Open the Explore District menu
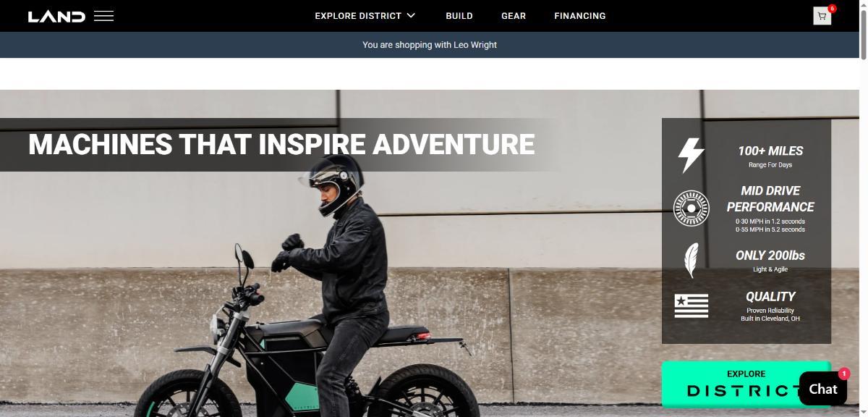This screenshot has height=417, width=868. (x=358, y=16)
